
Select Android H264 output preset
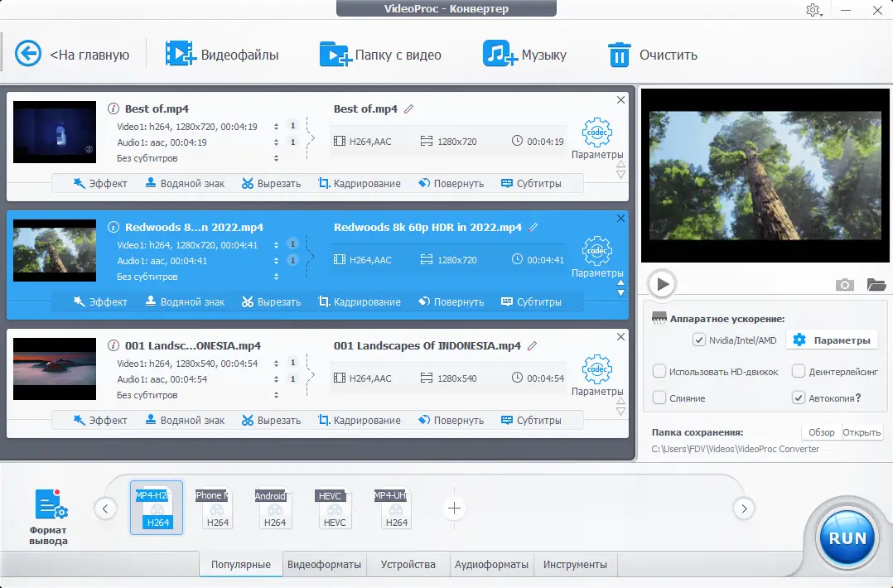point(274,508)
